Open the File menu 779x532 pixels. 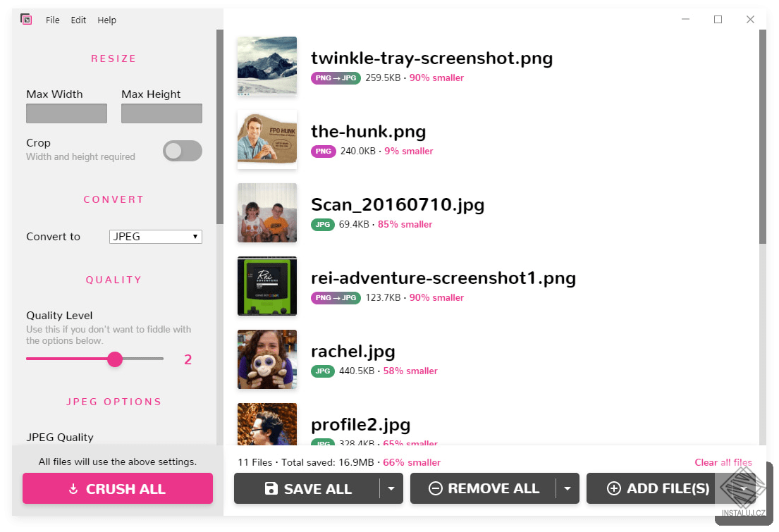53,20
